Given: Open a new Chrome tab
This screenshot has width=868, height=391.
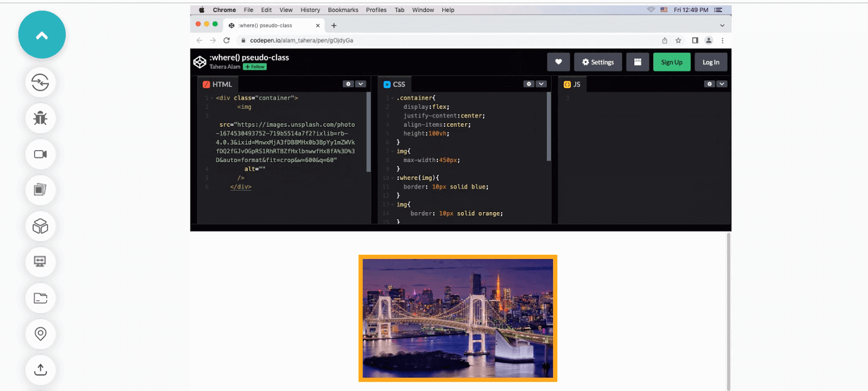Looking at the screenshot, I should click(x=334, y=25).
